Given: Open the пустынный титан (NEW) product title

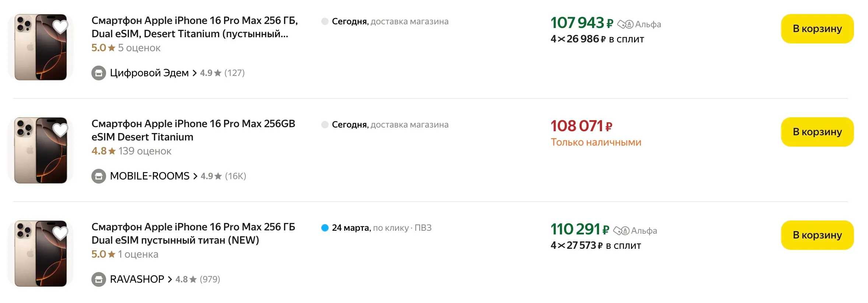Looking at the screenshot, I should click(x=193, y=233).
